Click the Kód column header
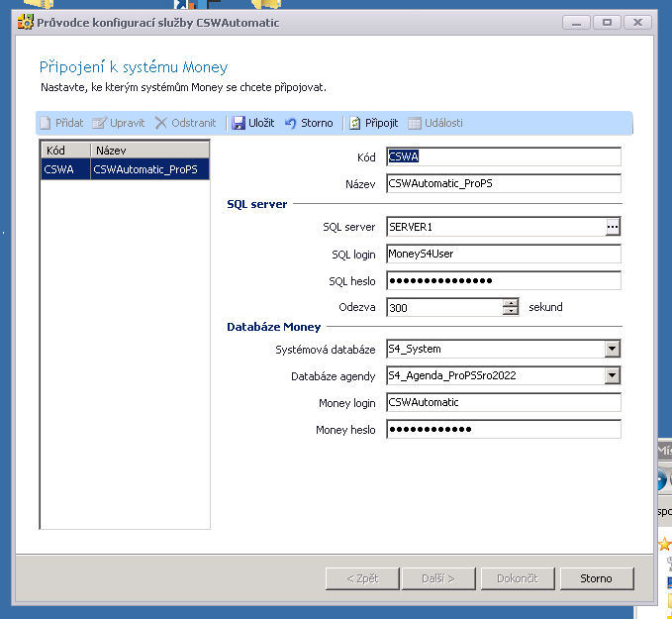Screen dimensions: 672x619 pos(65,150)
